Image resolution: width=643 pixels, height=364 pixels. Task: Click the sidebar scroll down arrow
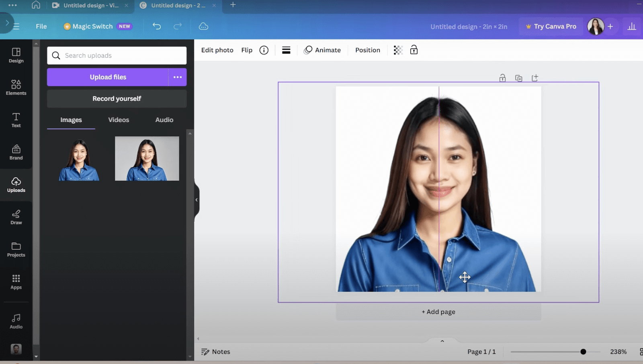(36, 356)
